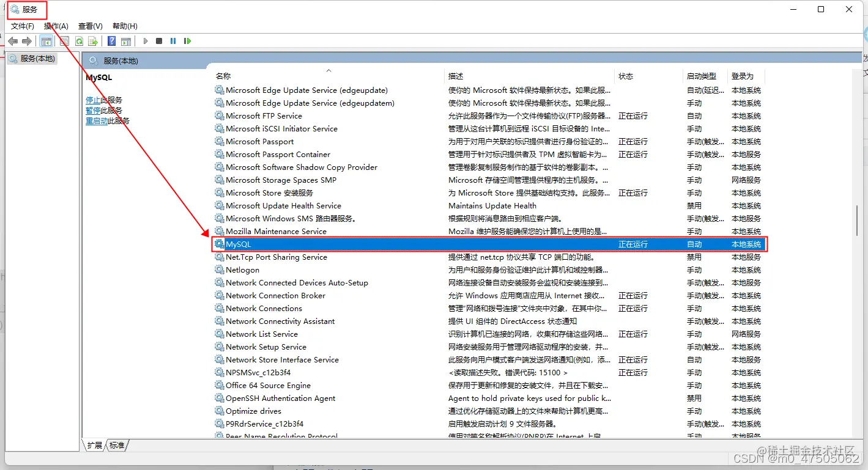Sort by the 状态 column header
Screen dimensions: 868x470
pos(648,76)
